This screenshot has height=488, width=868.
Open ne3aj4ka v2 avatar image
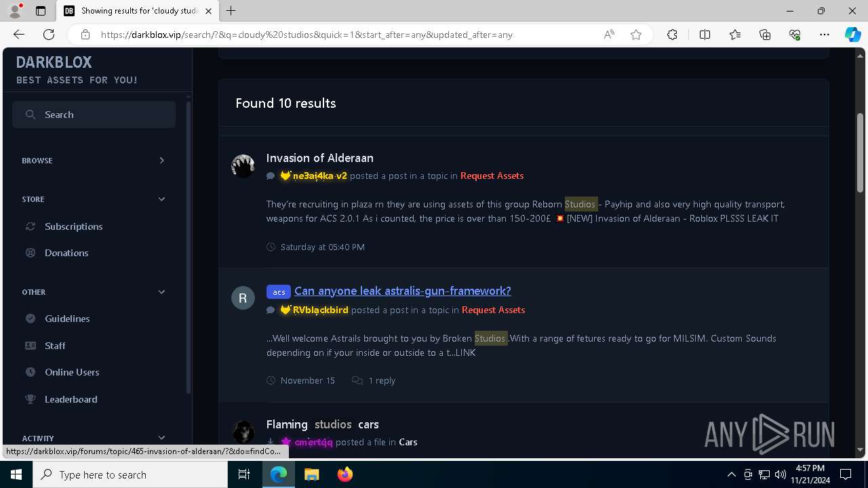[243, 165]
